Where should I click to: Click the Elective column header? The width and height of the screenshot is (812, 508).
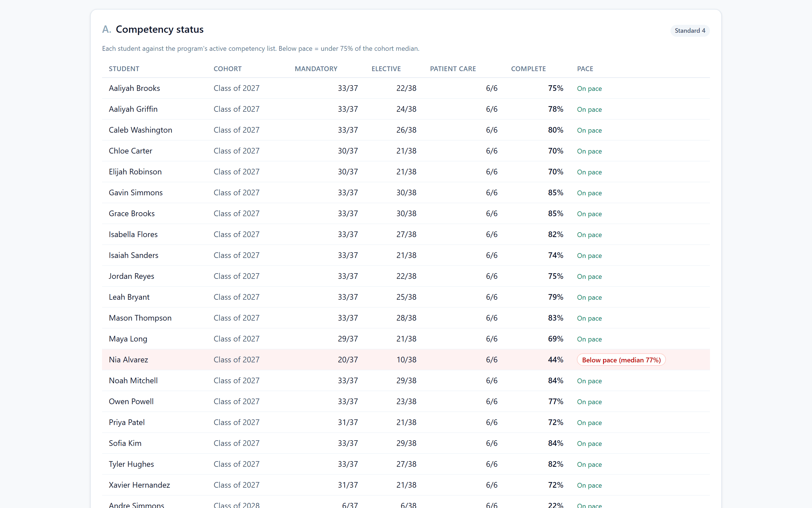point(386,69)
